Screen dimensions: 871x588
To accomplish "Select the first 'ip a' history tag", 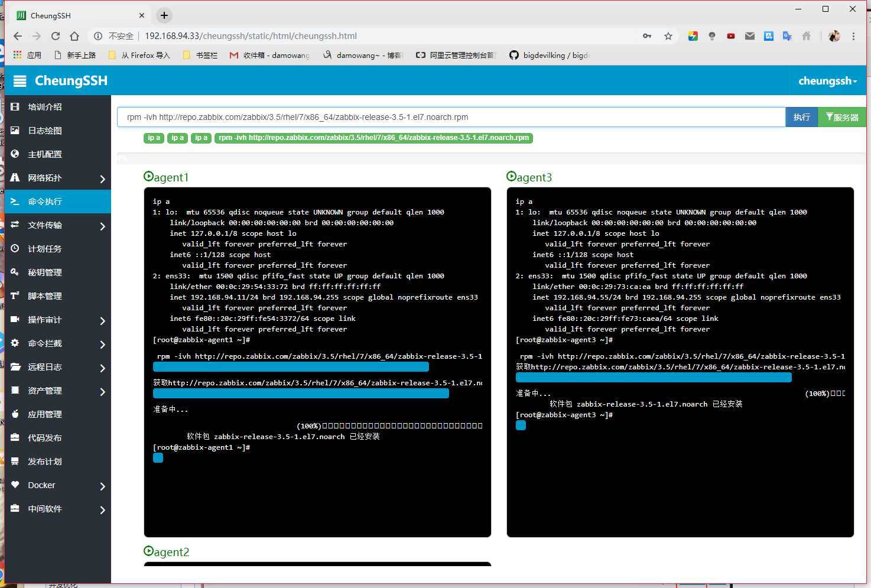I will [154, 138].
